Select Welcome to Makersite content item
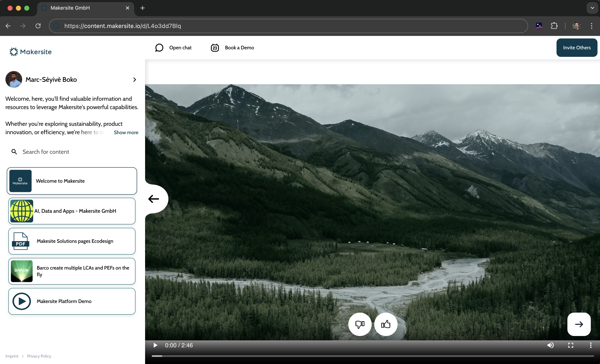This screenshot has width=600, height=364. 72,181
